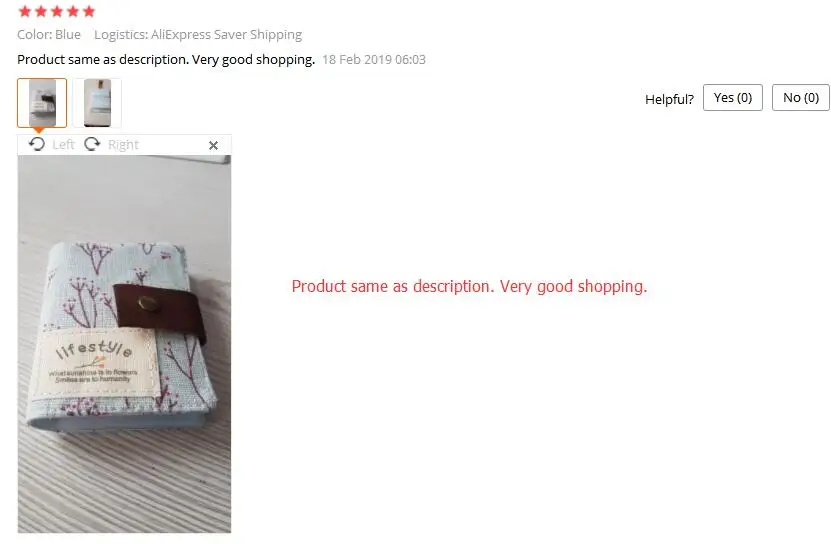Click the 'Helpful?' label
The height and width of the screenshot is (544, 831).
click(x=669, y=99)
